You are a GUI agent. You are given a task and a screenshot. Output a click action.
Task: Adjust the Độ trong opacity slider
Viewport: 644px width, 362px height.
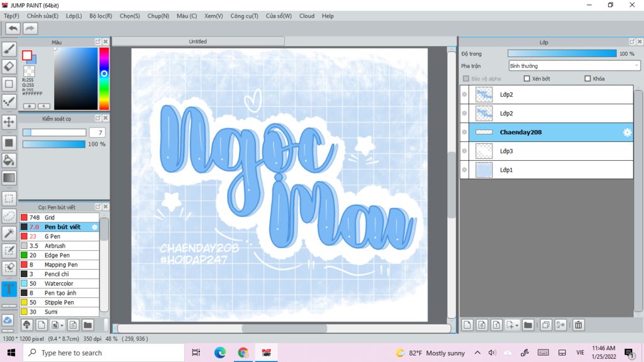[562, 54]
